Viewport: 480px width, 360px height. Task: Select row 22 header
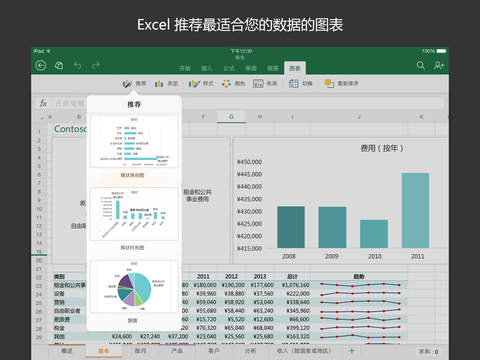[39, 277]
